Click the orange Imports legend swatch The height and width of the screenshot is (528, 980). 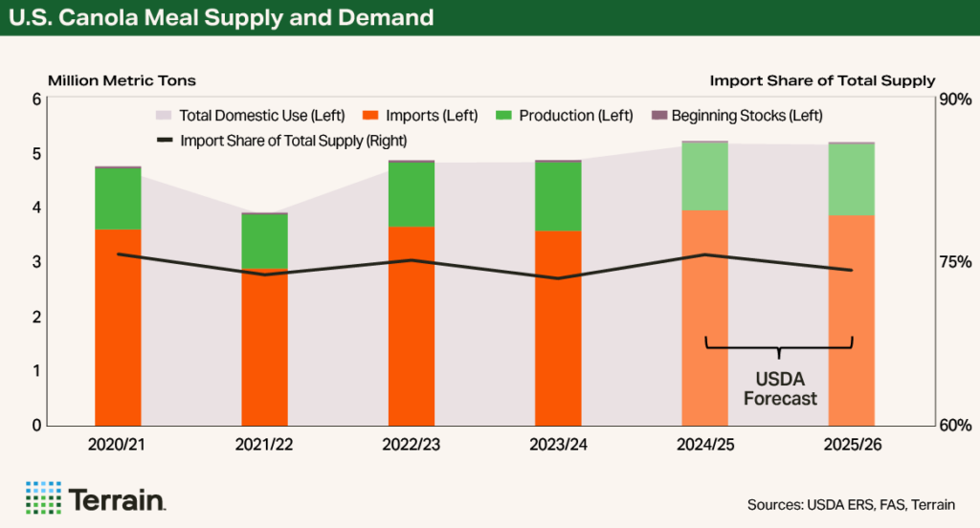click(x=369, y=116)
